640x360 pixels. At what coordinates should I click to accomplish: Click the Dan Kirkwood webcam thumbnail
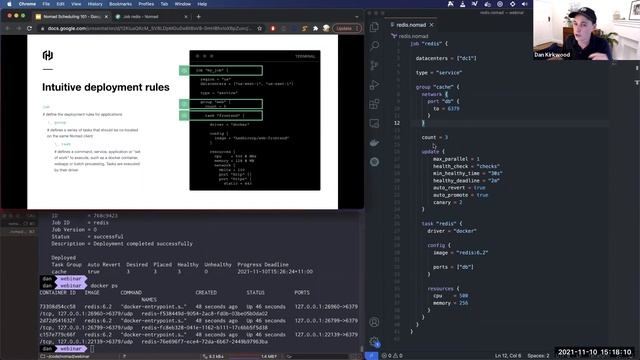(x=586, y=30)
